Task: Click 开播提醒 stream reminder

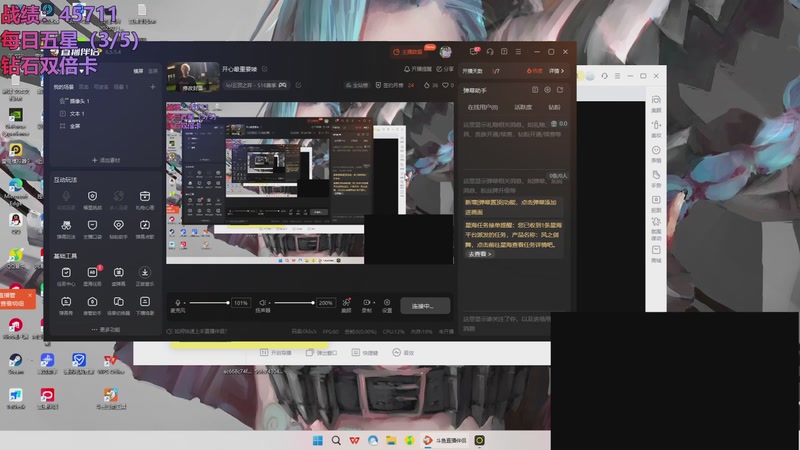Action: click(x=418, y=69)
